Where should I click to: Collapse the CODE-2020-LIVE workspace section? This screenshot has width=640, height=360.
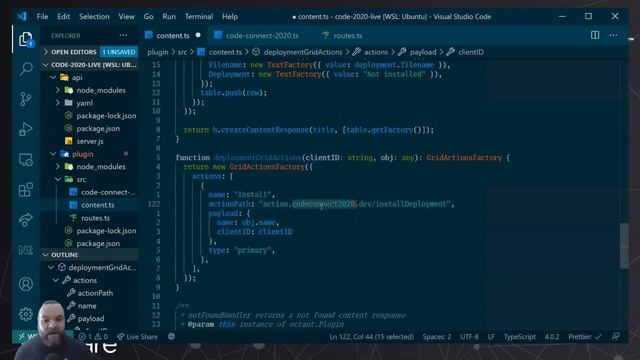click(x=90, y=65)
